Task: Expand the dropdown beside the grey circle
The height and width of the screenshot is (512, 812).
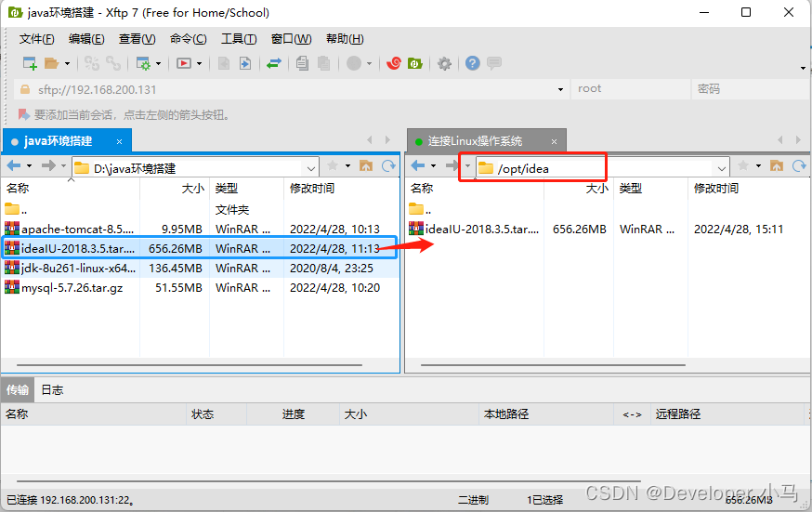Action: pyautogui.click(x=369, y=64)
